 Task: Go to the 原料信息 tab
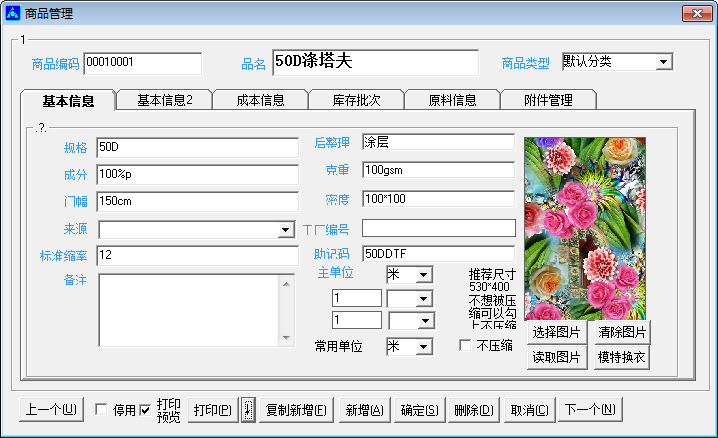452,100
